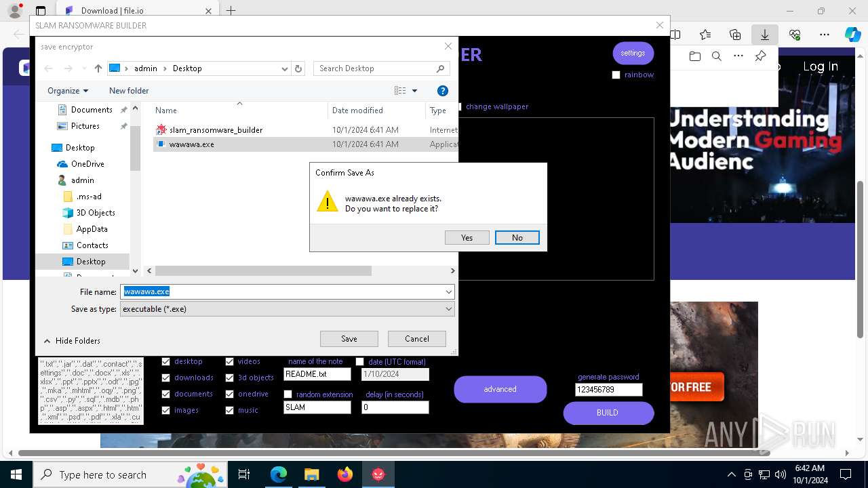Viewport: 868px width, 488px height.
Task: Enable the date (UTC format) checkbox
Action: tap(359, 362)
